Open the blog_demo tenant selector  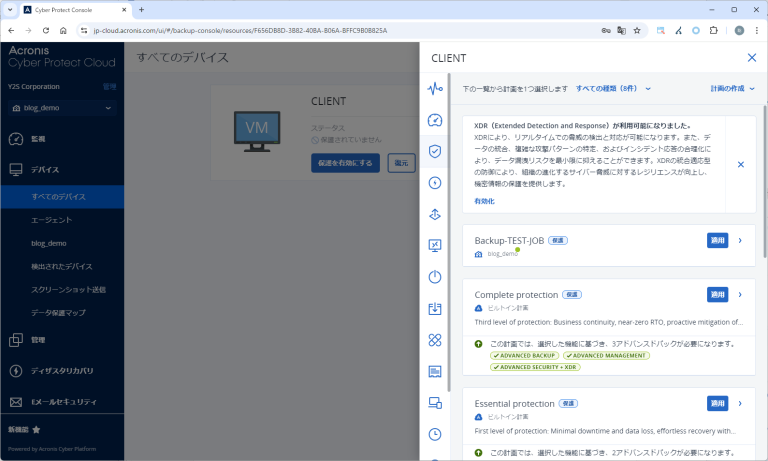[x=61, y=107]
